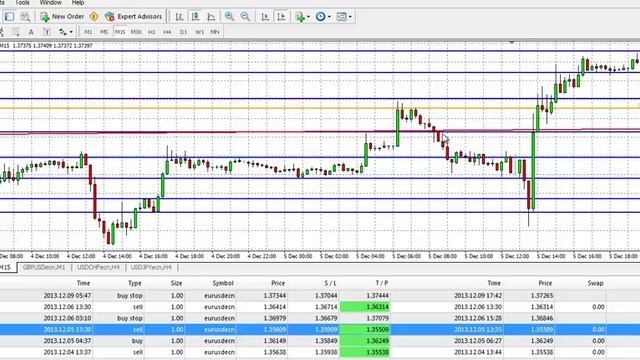Switch to MN monthly timeframe
640x360 pixels.
[215, 32]
